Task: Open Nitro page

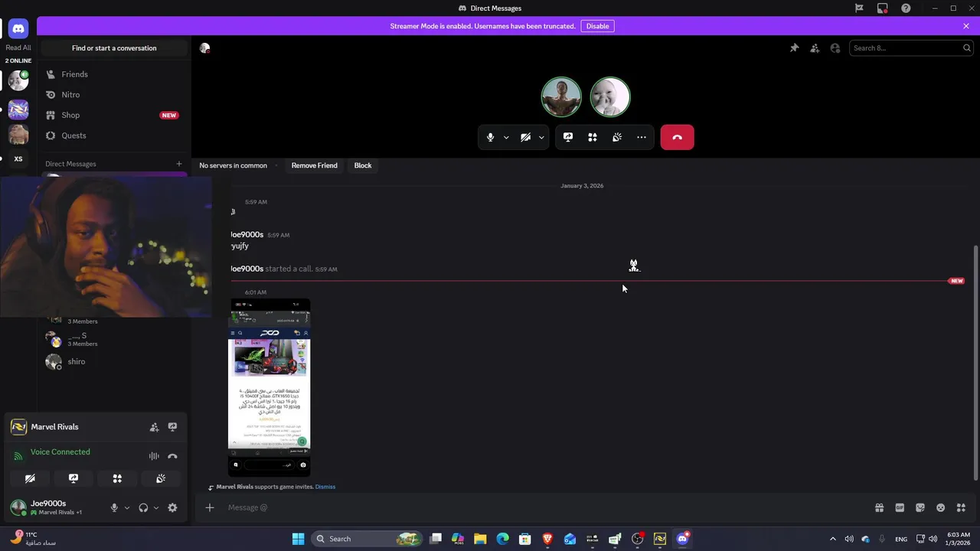Action: [x=114, y=95]
